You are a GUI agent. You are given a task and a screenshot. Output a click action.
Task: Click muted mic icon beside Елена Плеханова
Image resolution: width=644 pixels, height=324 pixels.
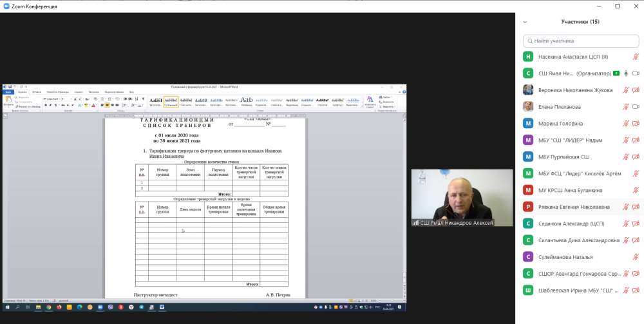[626, 107]
